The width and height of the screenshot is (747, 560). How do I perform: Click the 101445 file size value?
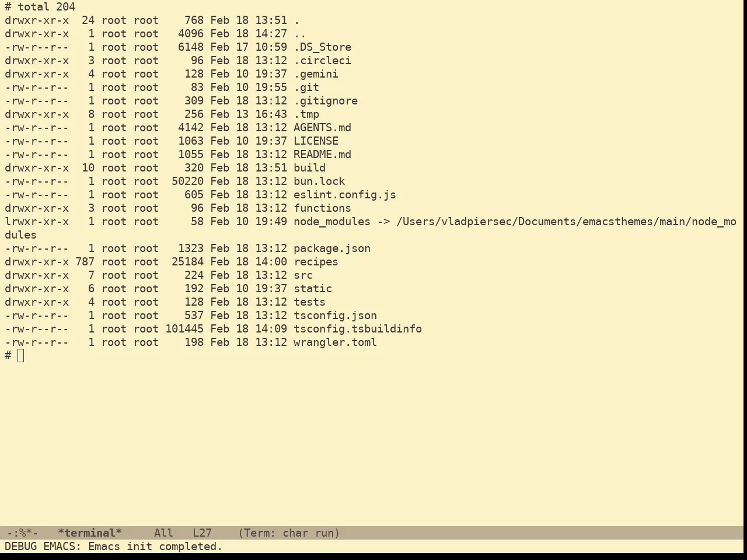pyautogui.click(x=184, y=329)
